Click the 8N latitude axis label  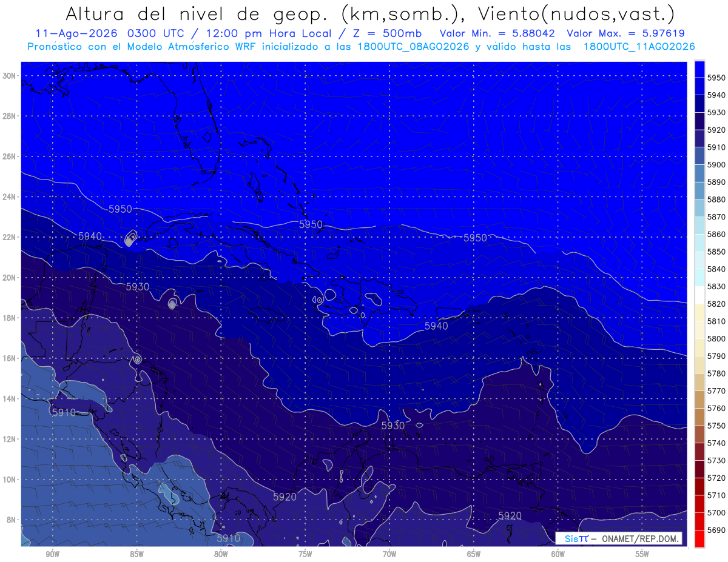(12, 520)
